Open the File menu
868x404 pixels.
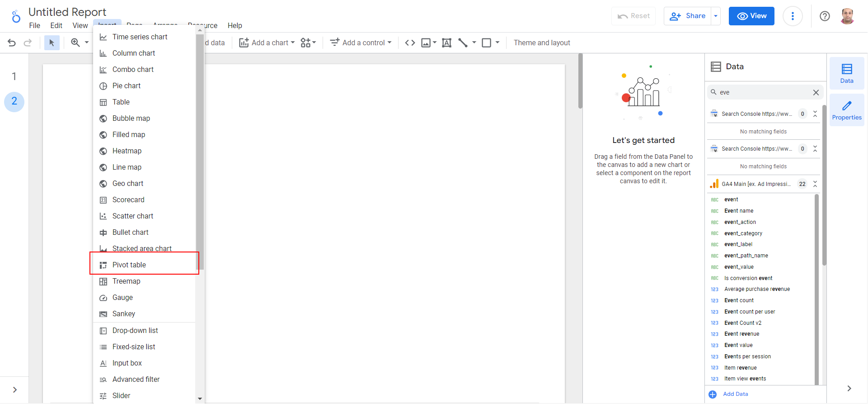[x=35, y=25]
